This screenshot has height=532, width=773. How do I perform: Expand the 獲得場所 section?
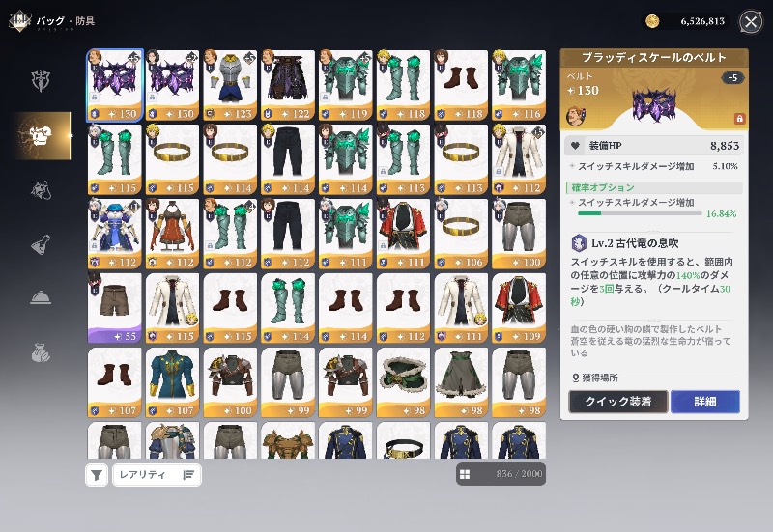(x=595, y=378)
